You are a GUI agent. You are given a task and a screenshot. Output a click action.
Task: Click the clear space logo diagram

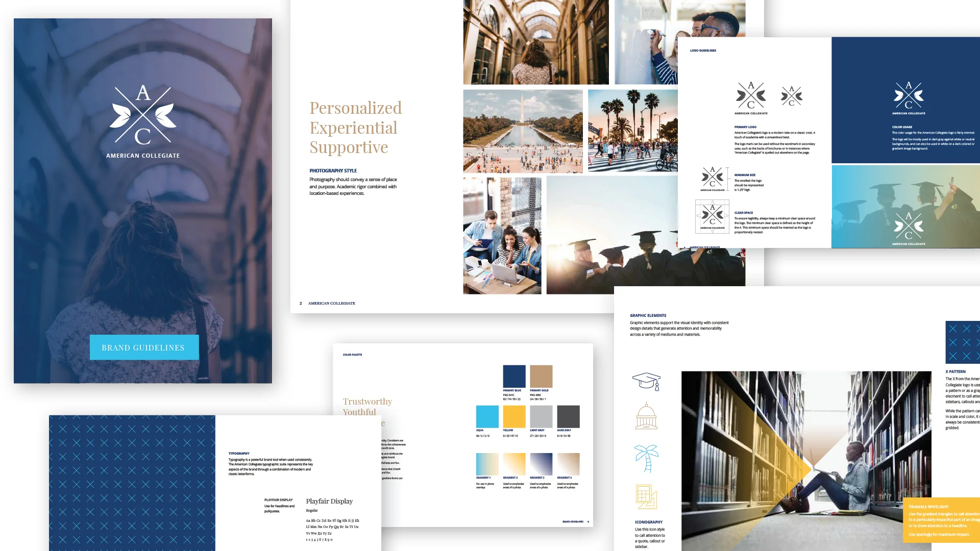[712, 216]
